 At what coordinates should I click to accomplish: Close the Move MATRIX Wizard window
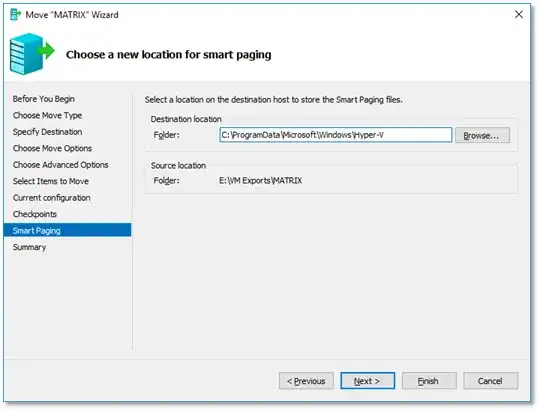(519, 14)
